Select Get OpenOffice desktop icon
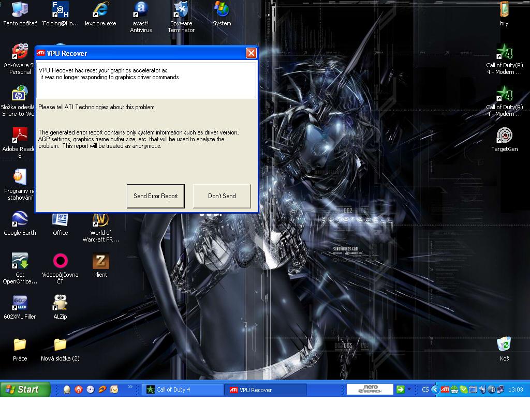The height and width of the screenshot is (420, 530). tap(20, 268)
